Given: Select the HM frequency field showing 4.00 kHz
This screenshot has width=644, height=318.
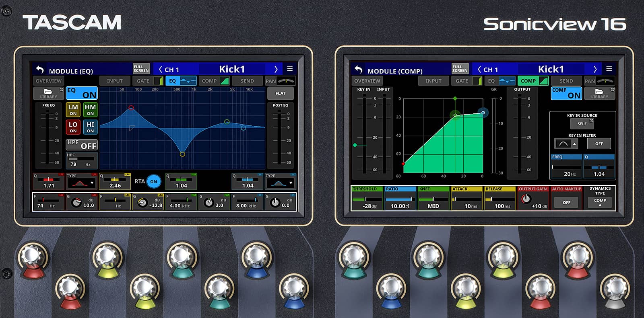Looking at the screenshot, I should (181, 202).
